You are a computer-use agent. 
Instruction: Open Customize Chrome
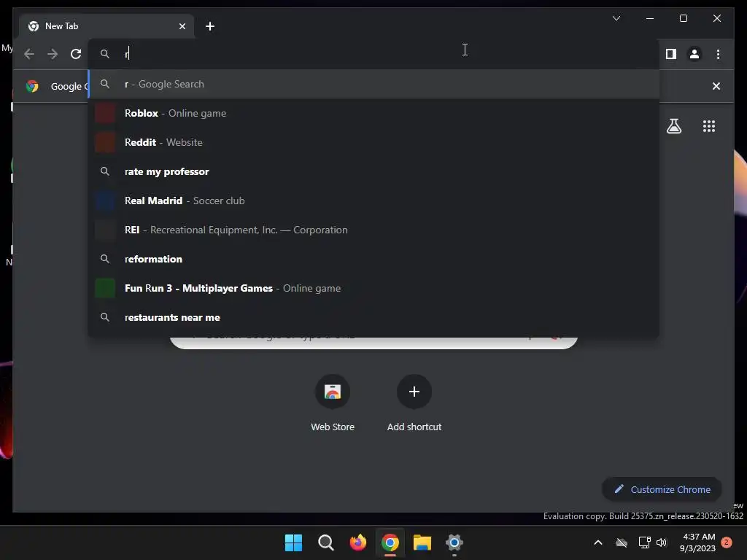point(662,489)
